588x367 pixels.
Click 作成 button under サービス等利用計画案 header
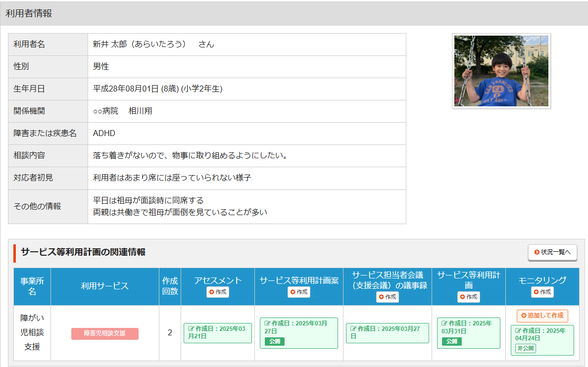299,292
